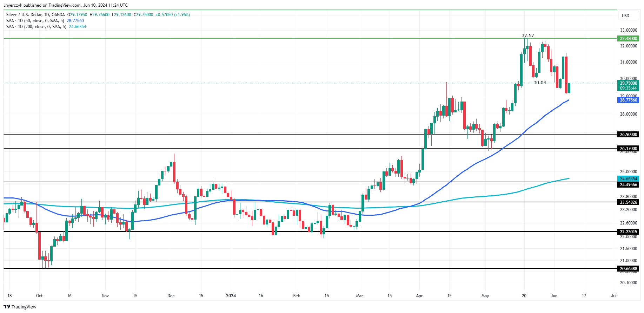Click the green 32.48000 price label
This screenshot has height=313, width=644.
pyautogui.click(x=628, y=39)
